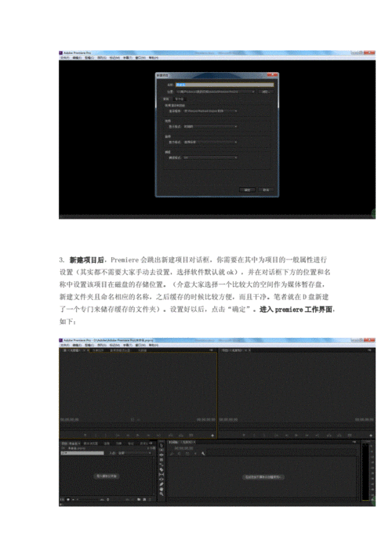This screenshot has width=392, height=554.
Task: Click the Project panel thumbnail zoom slider
Action: tap(88, 500)
